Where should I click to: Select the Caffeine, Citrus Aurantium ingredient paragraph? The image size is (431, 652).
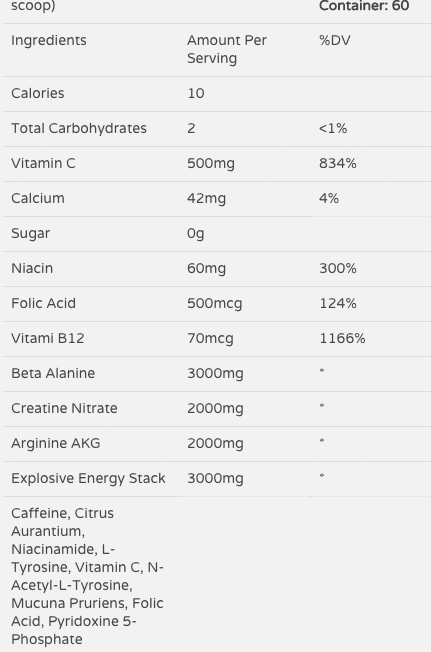[x=87, y=576]
